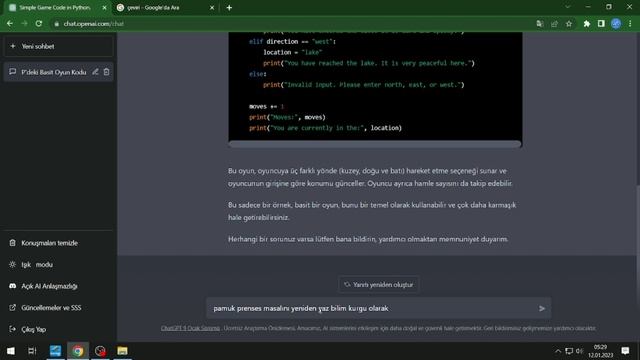Viewport: 640px width, 360px height.
Task: Open the notification center icon
Action: (625, 351)
